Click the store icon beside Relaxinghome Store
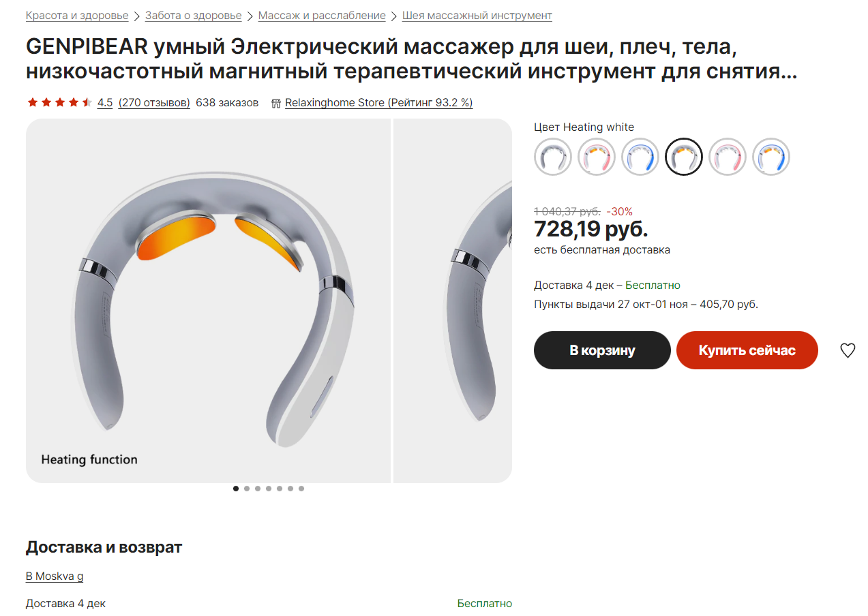The width and height of the screenshot is (868, 616). click(x=276, y=103)
